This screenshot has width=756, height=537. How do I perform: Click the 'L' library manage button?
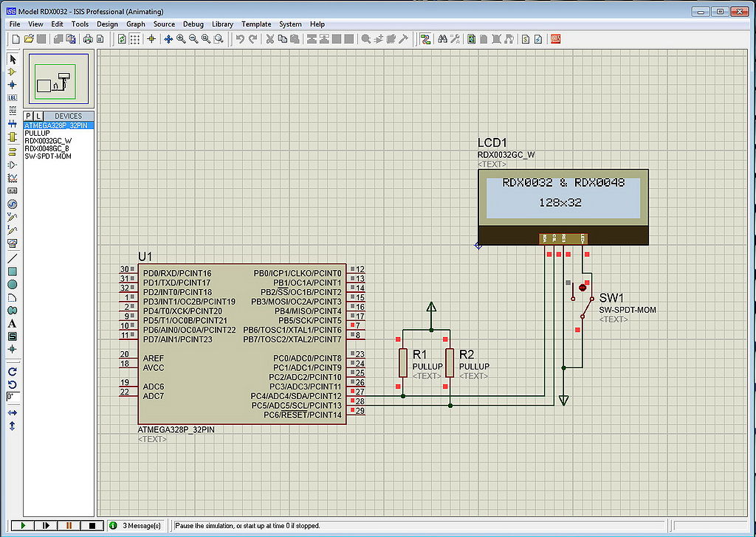tap(38, 116)
